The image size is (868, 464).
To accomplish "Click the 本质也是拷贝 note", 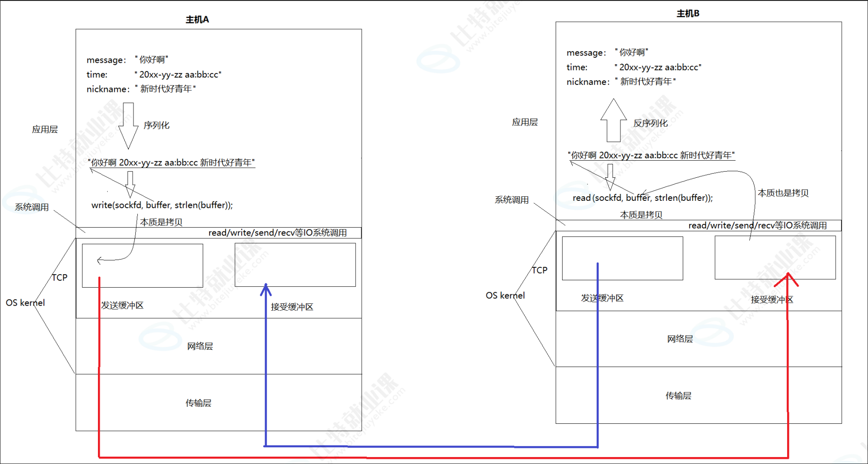I will [x=783, y=193].
